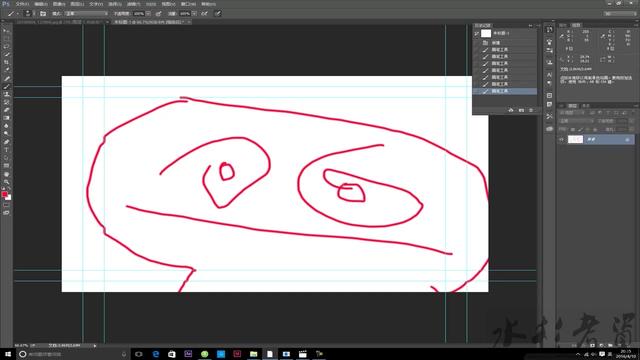640x360 pixels.
Task: Select the Eyedropper tool in the toolbox
Action: pos(6,70)
